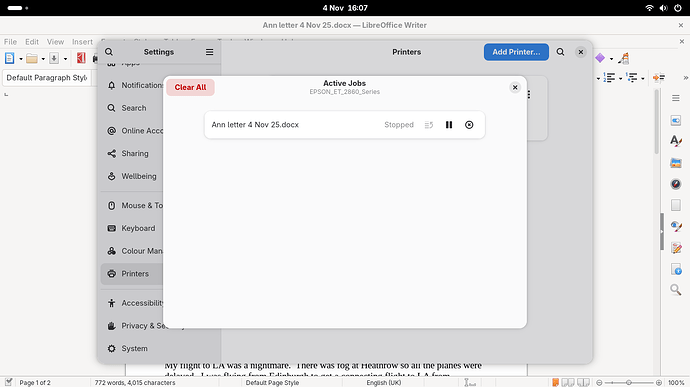
Task: Click the Find magnifier sidebar icon
Action: (x=676, y=290)
